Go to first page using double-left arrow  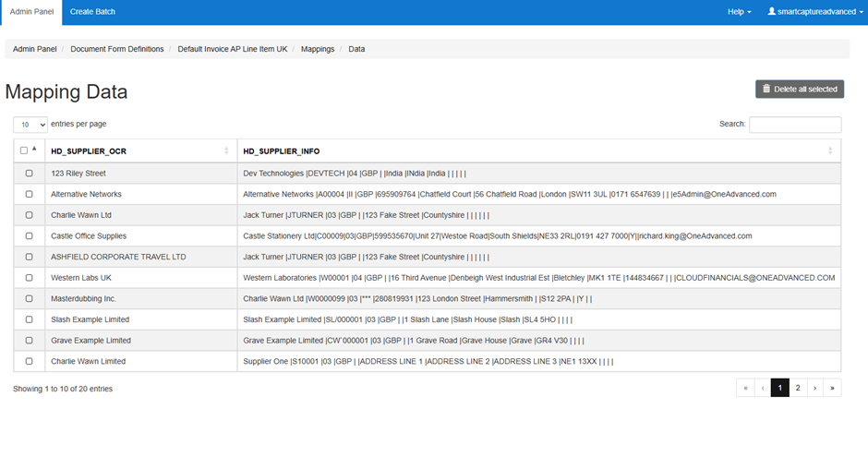(x=745, y=389)
